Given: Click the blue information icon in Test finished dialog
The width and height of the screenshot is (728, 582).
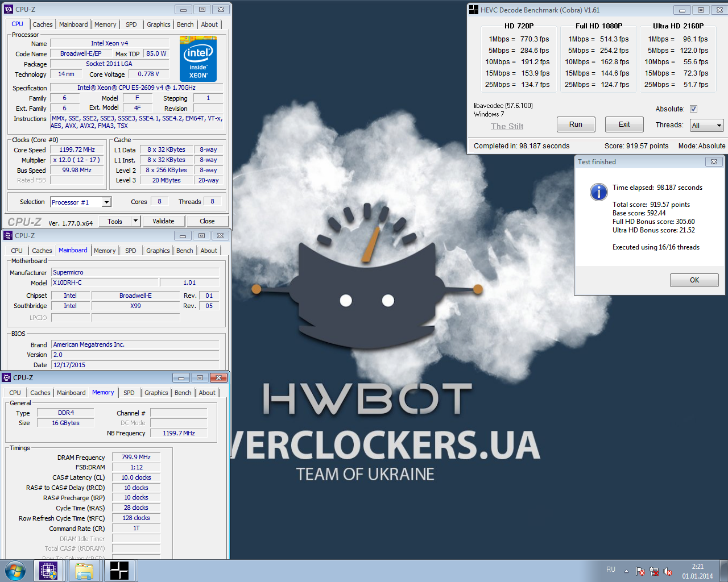Looking at the screenshot, I should click(x=598, y=192).
